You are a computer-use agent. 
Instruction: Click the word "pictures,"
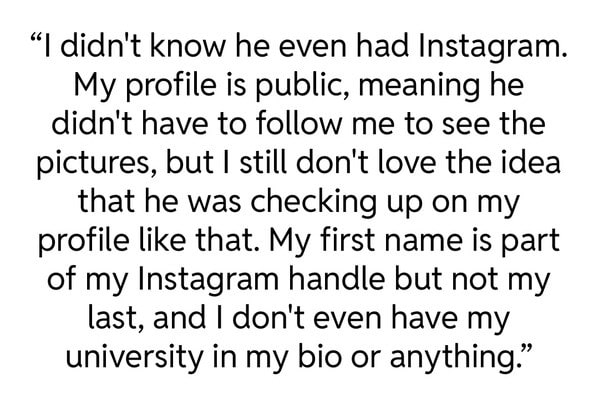point(97,165)
